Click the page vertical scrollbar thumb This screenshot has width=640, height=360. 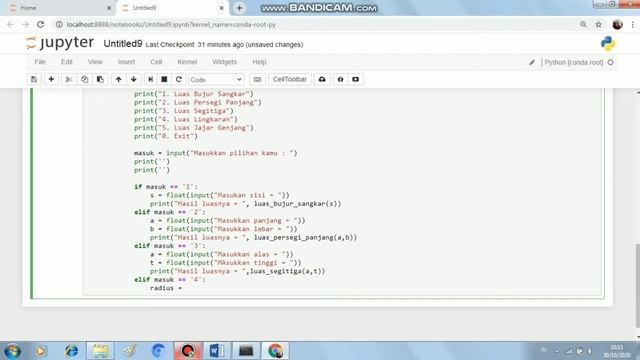(638, 285)
